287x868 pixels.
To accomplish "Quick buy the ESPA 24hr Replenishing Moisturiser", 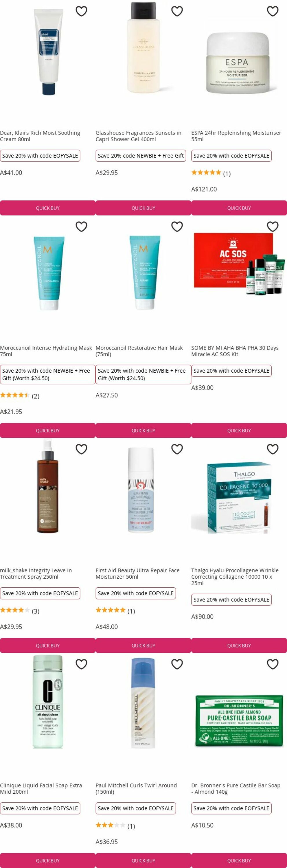I will 239,208.
